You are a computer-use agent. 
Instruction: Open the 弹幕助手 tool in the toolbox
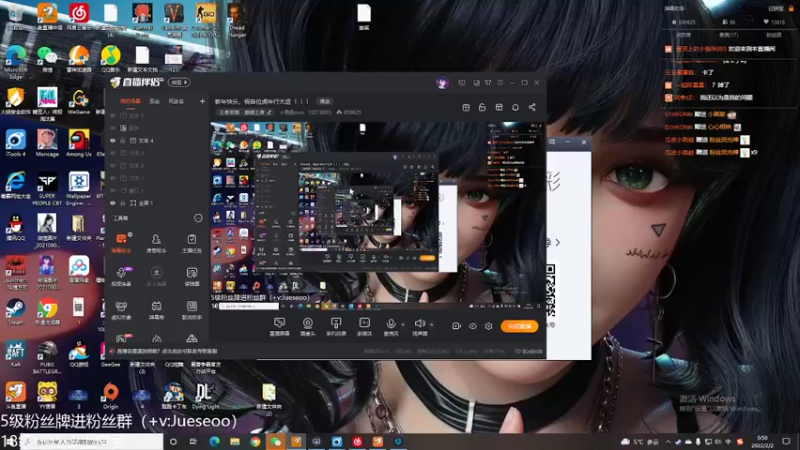121,243
